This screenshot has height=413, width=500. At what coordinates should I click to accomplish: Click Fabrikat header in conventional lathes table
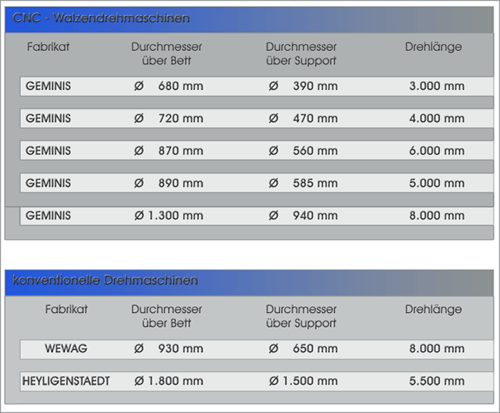click(66, 309)
